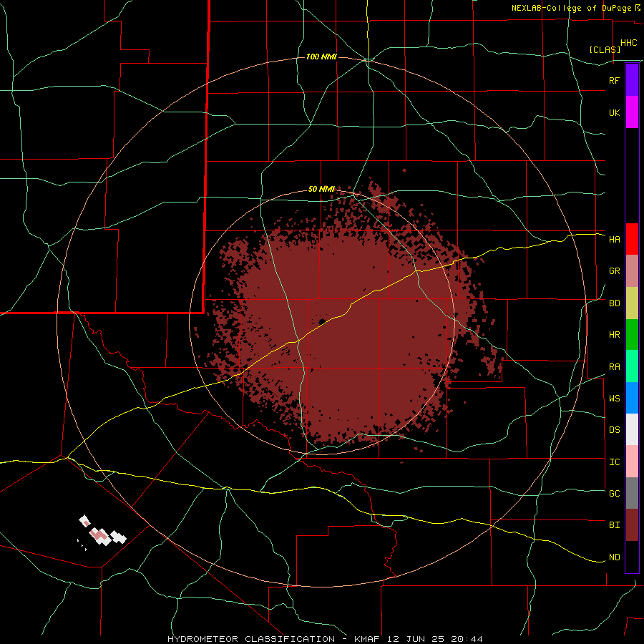Click the UK magenta legend swatch

(x=632, y=112)
